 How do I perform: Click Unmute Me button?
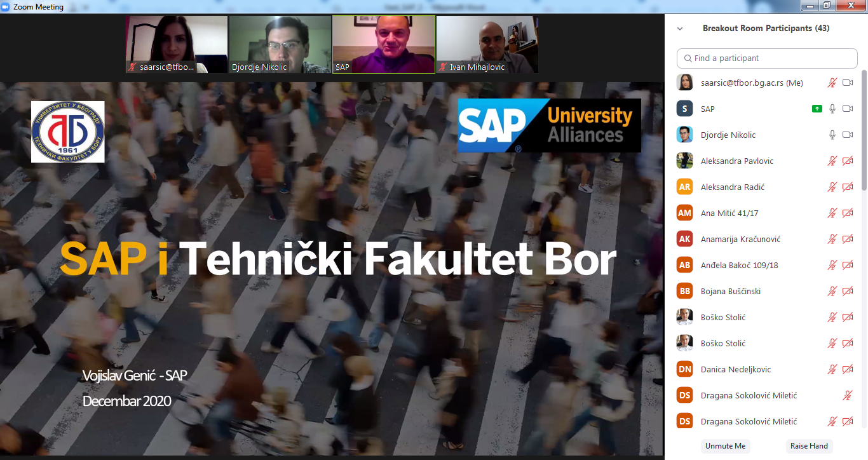725,446
